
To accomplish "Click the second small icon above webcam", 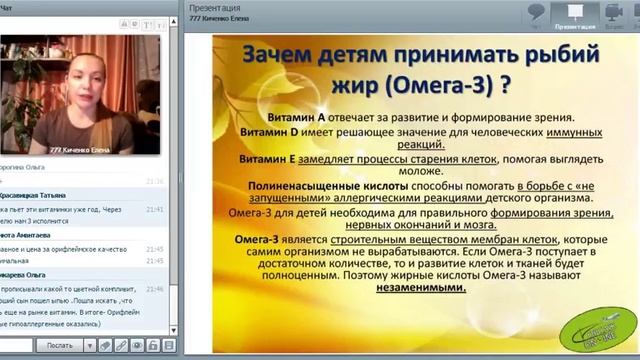I will click(134, 24).
